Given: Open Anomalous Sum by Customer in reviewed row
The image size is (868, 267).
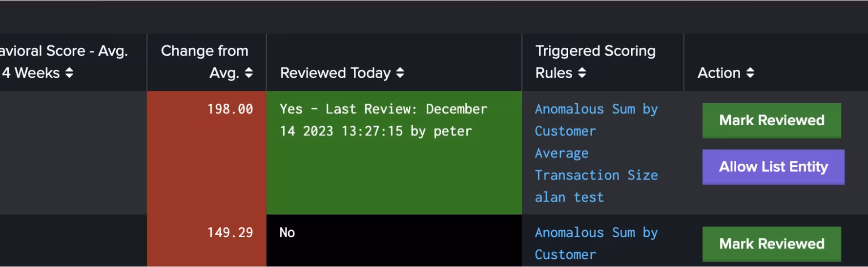Looking at the screenshot, I should click(596, 120).
